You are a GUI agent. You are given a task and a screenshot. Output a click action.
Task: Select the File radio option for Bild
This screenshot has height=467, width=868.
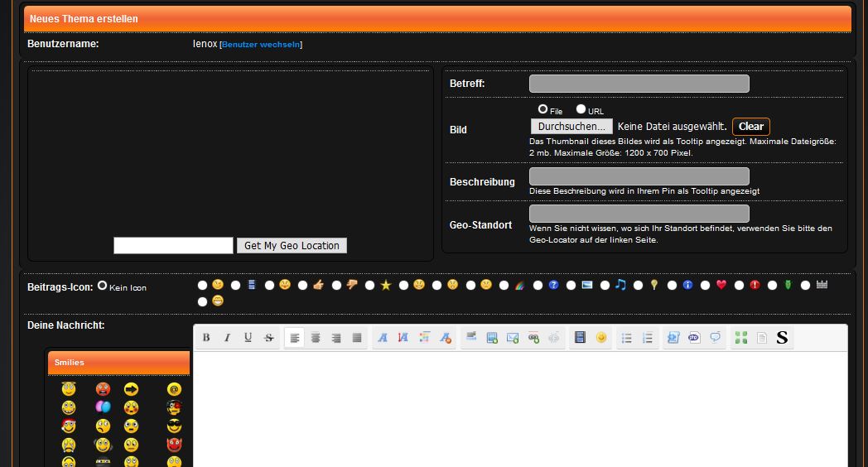pyautogui.click(x=542, y=109)
